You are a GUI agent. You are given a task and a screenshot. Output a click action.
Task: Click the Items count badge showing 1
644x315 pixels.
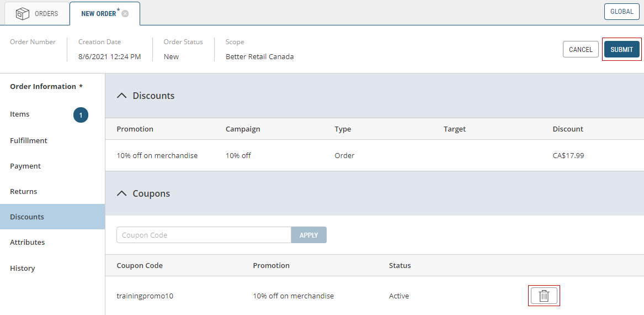81,115
